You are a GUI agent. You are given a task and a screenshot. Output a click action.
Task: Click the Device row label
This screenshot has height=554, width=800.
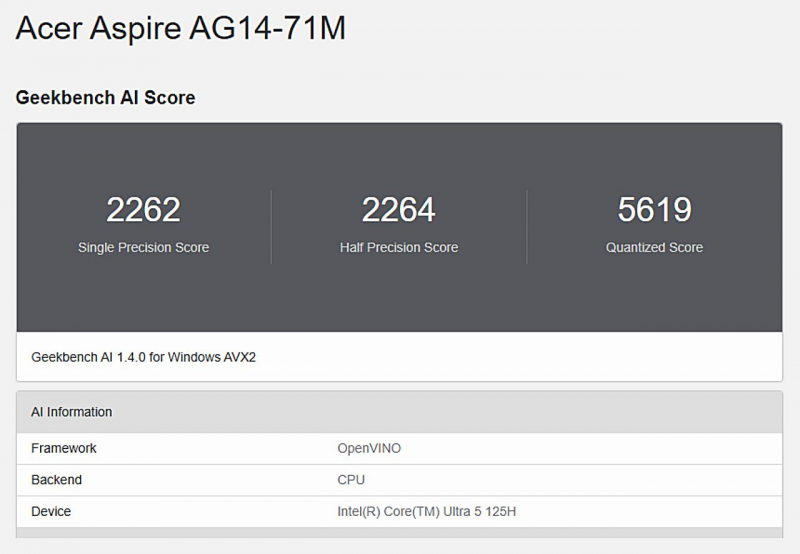(x=51, y=512)
